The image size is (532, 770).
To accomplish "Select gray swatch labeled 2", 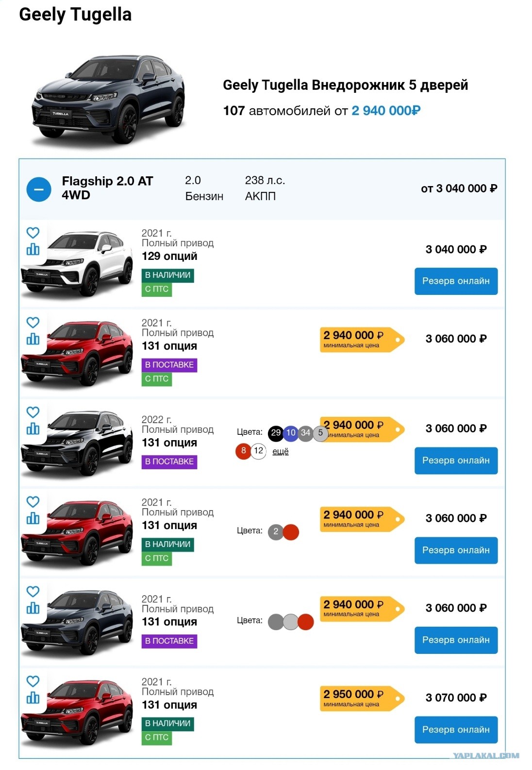I will (276, 531).
